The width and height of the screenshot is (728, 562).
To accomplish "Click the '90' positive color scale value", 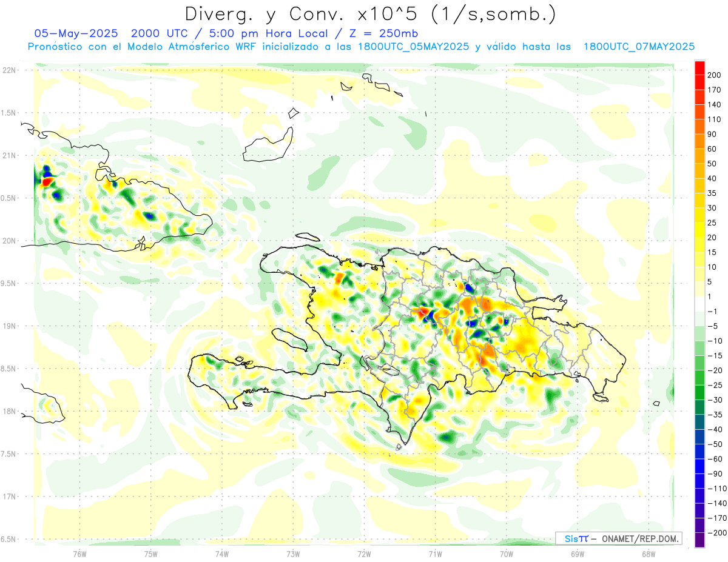I will coord(712,135).
